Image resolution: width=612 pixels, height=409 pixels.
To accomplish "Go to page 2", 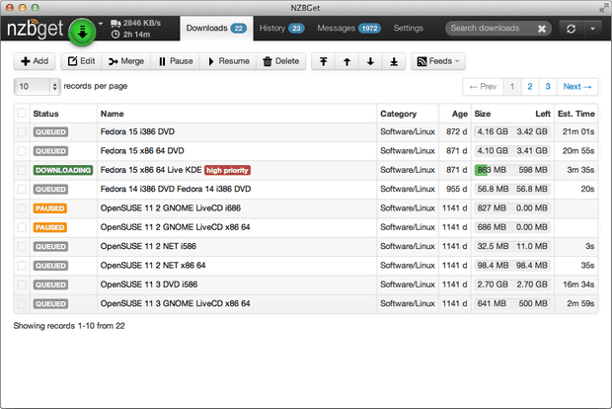I will tap(530, 87).
